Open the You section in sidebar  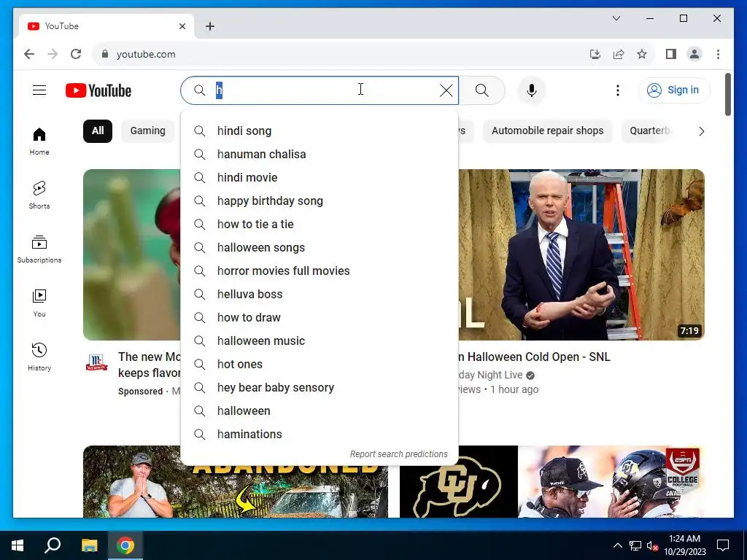pos(39,303)
